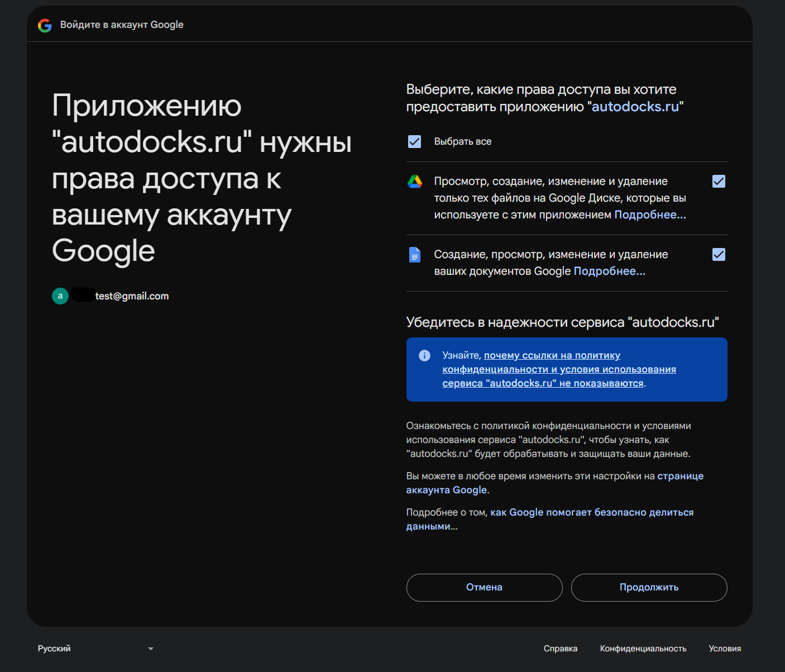Open the link about missing privacy policy links
The width and height of the screenshot is (785, 672).
(559, 369)
